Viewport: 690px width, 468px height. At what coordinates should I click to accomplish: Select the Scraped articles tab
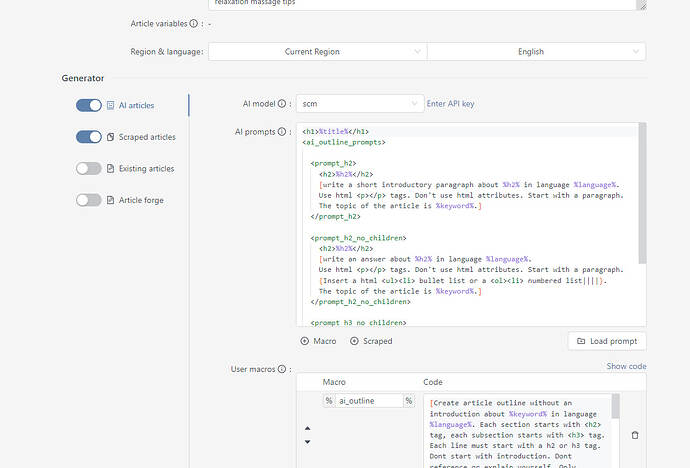pos(147,137)
